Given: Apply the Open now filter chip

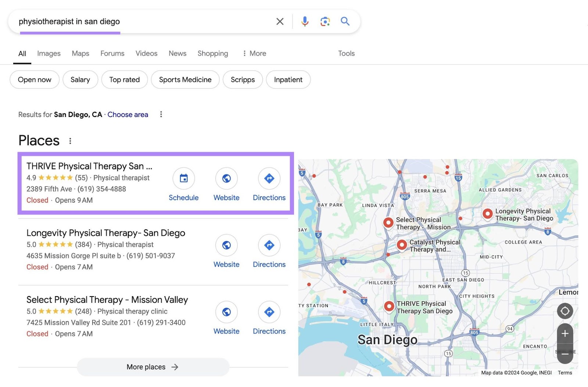Looking at the screenshot, I should pyautogui.click(x=35, y=79).
